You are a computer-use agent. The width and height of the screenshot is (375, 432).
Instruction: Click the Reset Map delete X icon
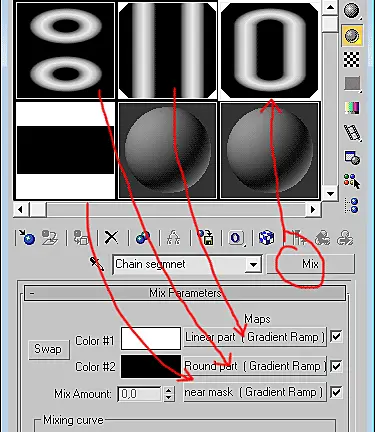point(111,238)
